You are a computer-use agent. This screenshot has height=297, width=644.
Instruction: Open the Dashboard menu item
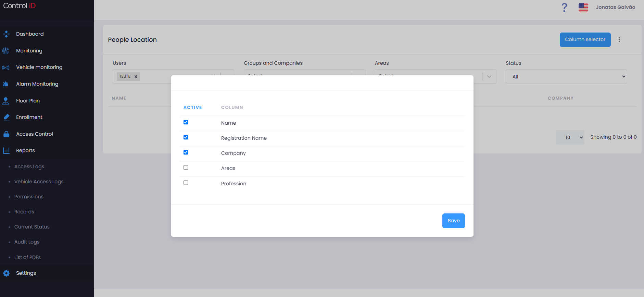coord(30,34)
